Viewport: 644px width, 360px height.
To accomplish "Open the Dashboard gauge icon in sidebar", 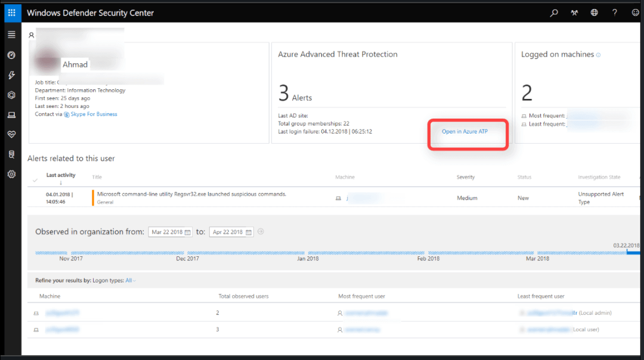I will pos(11,55).
